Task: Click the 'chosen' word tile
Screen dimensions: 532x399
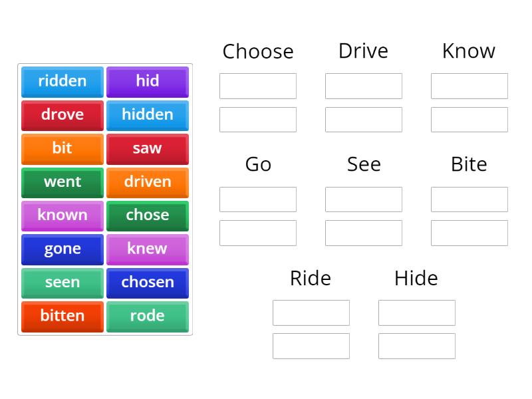Action: tap(148, 282)
